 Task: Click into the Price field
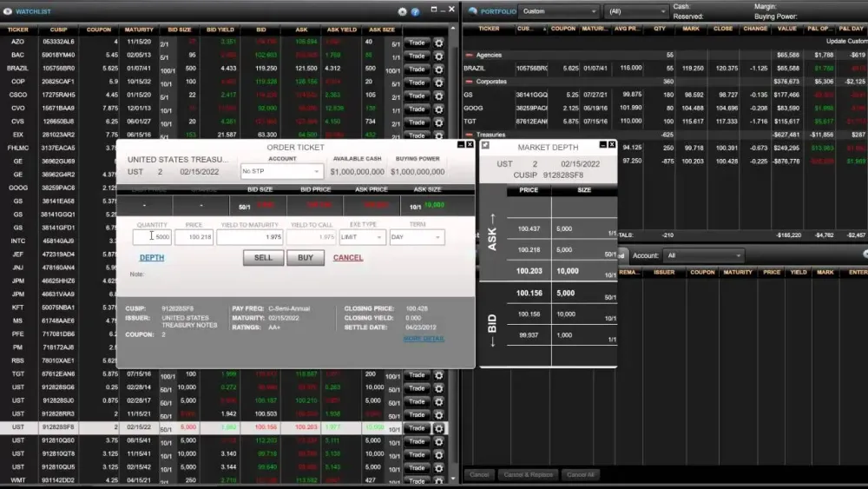click(x=194, y=237)
